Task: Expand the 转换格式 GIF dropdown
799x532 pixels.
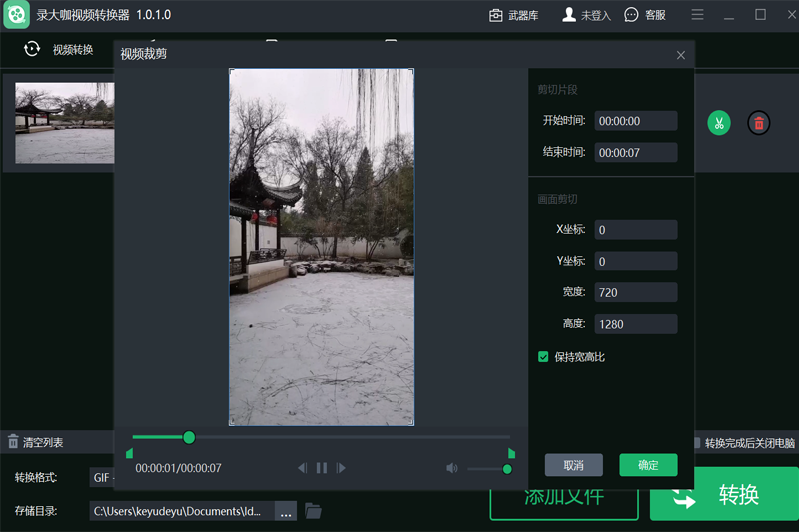Action: 103,478
